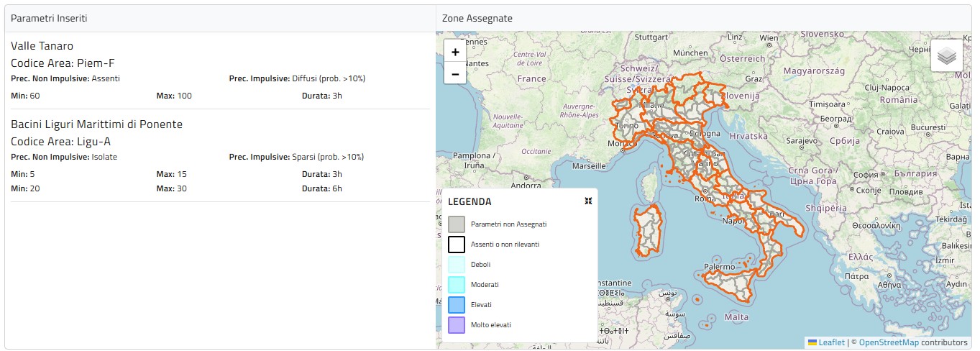Click the 'Codice Area: Piem-F' text
This screenshot has height=351, width=980.
click(63, 63)
